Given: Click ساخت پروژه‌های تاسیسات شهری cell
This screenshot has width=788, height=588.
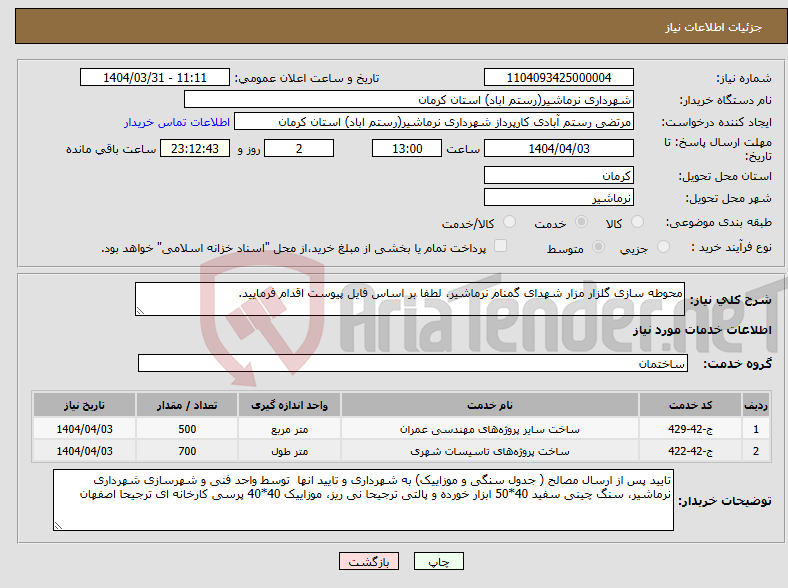Looking at the screenshot, I should point(490,451).
